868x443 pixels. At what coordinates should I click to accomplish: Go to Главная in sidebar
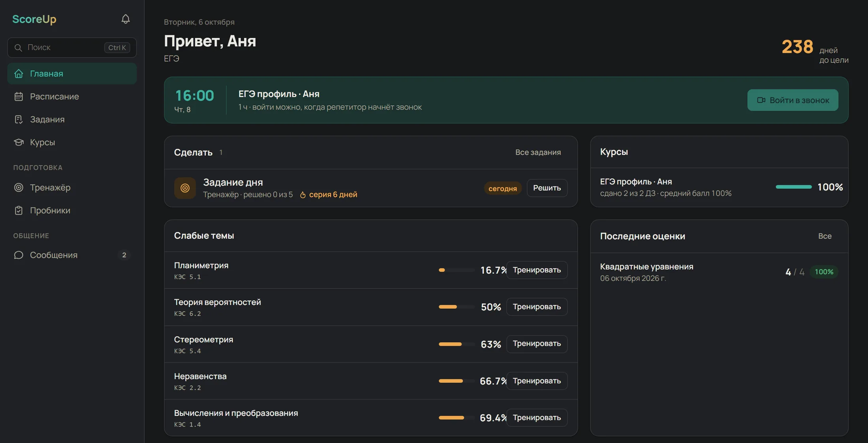point(72,74)
